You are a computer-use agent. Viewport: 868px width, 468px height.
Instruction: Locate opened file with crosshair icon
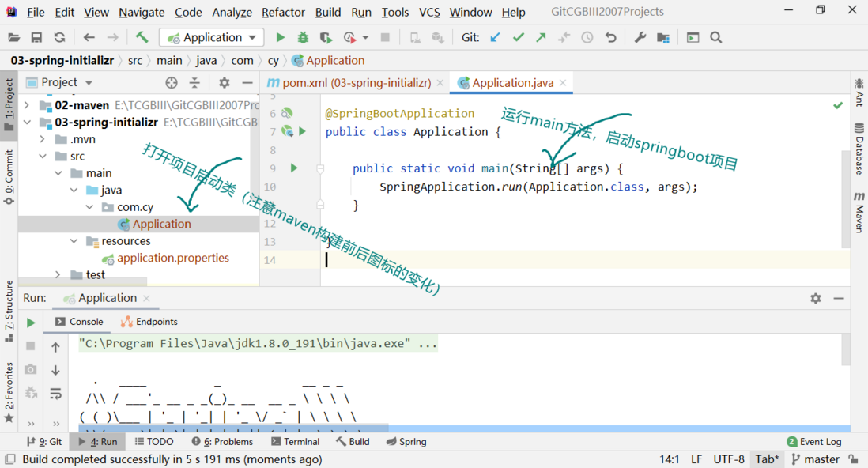[172, 83]
